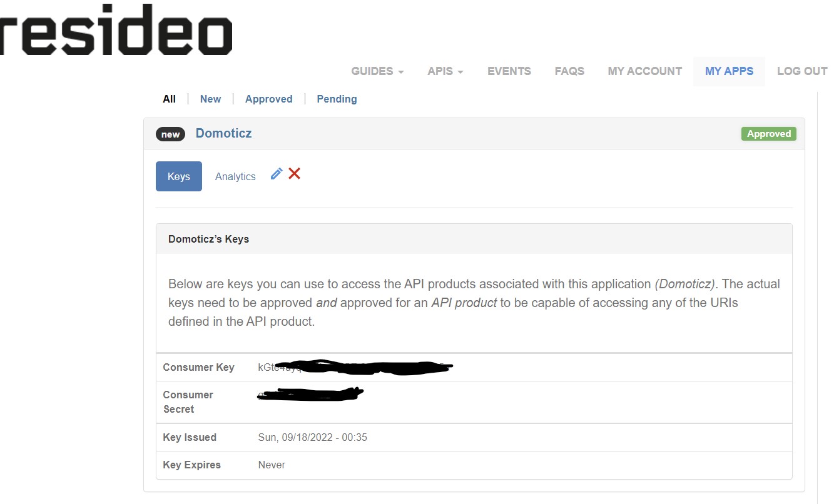
Task: Click the Consumer Key label
Action: click(x=198, y=367)
